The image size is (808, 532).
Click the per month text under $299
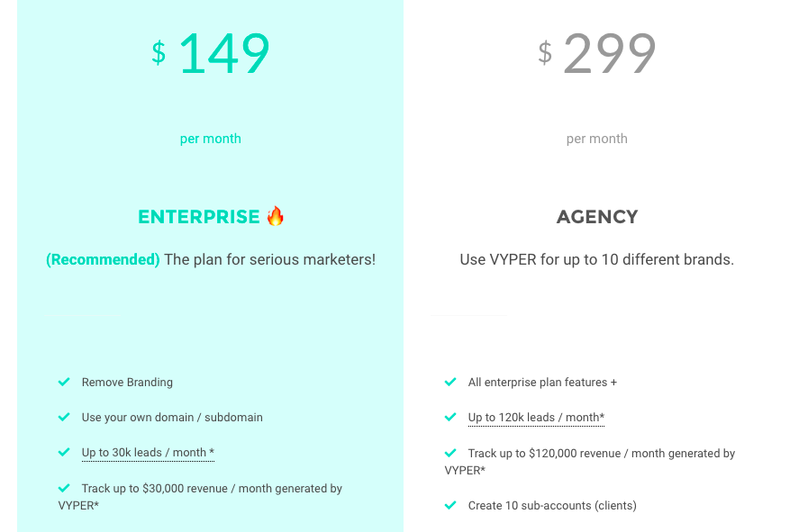(x=596, y=139)
